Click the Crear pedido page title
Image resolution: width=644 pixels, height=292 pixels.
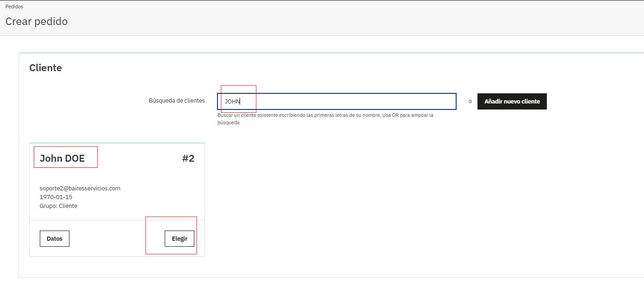37,22
